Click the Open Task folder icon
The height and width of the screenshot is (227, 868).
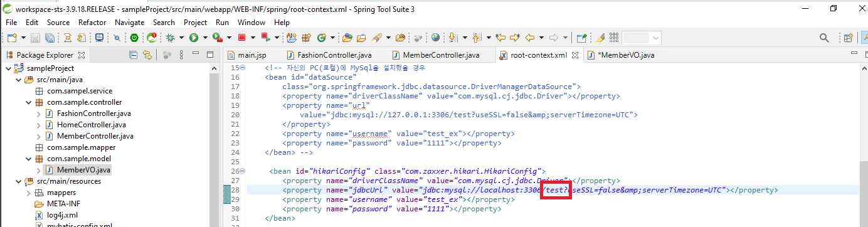[x=361, y=38]
